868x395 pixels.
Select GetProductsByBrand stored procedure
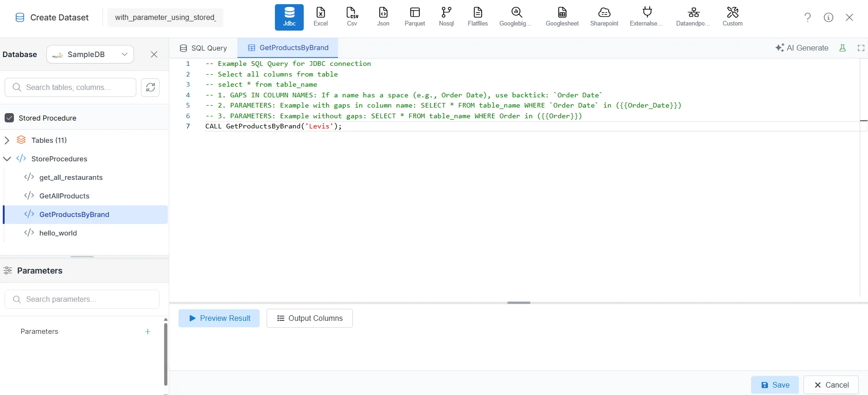click(85, 214)
